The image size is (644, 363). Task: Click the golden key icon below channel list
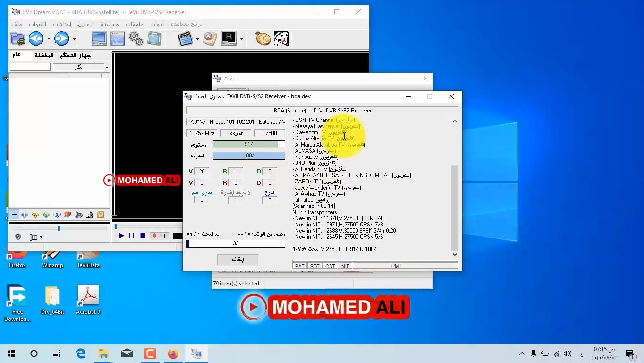point(101,215)
